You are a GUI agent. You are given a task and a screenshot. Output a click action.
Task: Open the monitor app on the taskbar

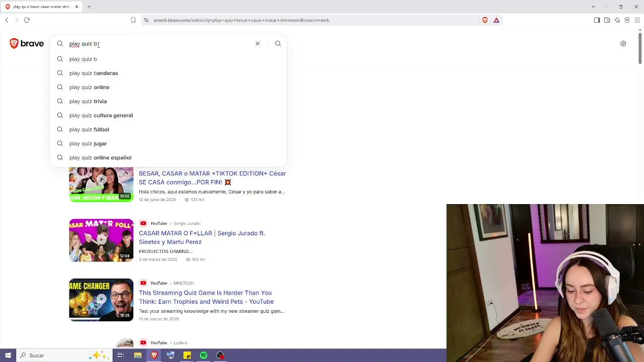[170, 355]
